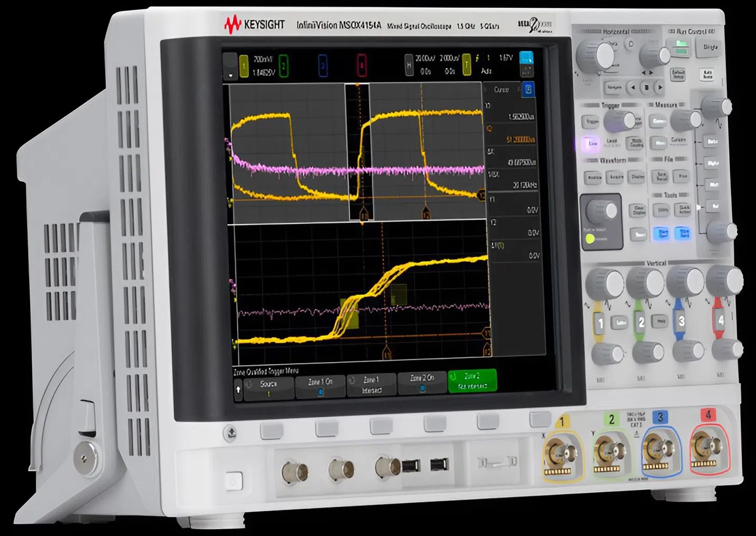Click the yellow zone box on the waveform

tap(350, 312)
